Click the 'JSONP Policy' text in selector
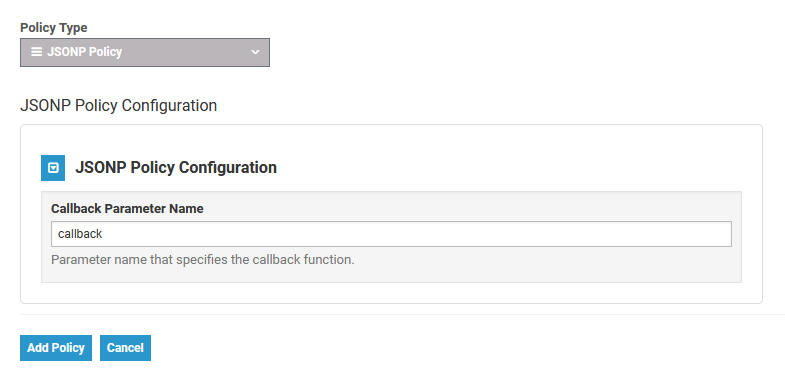Screen dimensions: 785x380 point(85,52)
